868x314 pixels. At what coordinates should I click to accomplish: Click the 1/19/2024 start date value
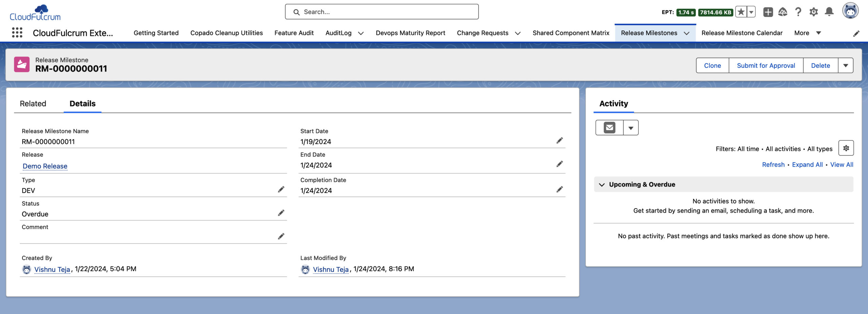click(316, 142)
